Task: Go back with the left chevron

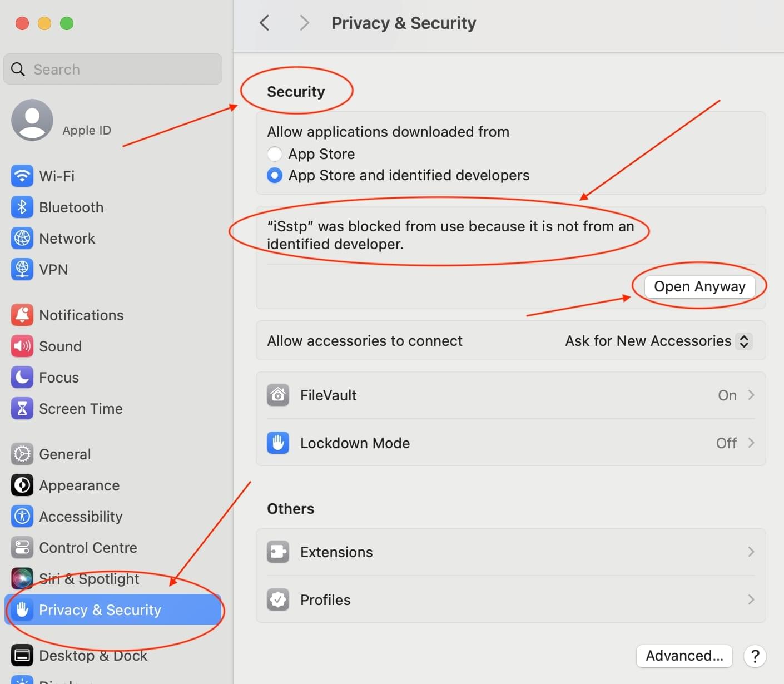Action: point(265,23)
